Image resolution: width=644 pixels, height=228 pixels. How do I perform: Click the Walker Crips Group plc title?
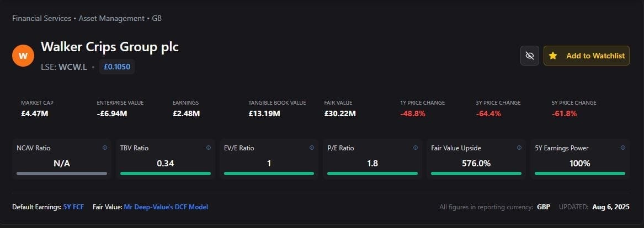tap(110, 47)
